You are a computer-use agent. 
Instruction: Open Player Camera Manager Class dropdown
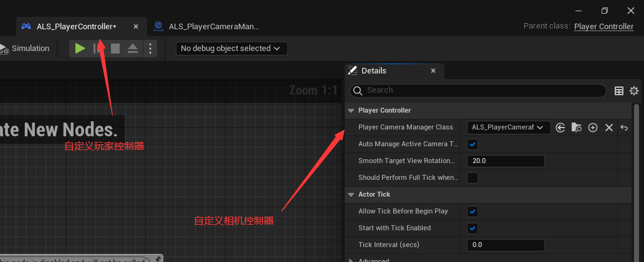click(509, 128)
